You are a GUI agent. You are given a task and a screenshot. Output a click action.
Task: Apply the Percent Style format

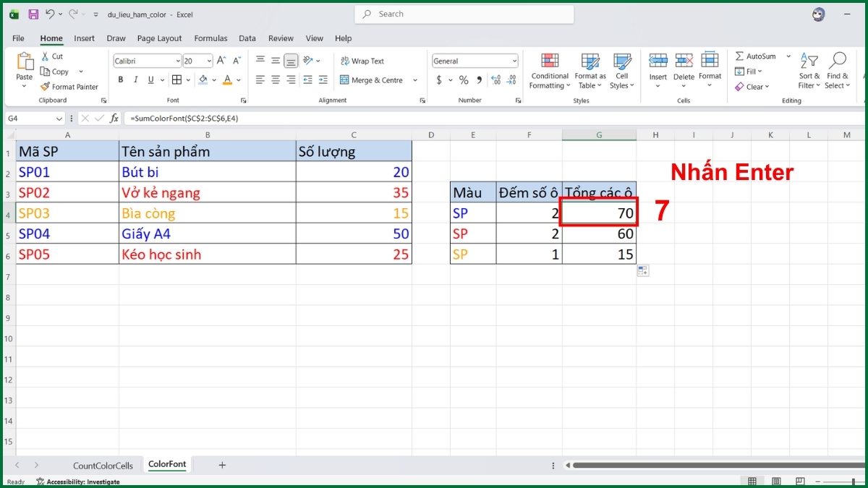pyautogui.click(x=463, y=80)
